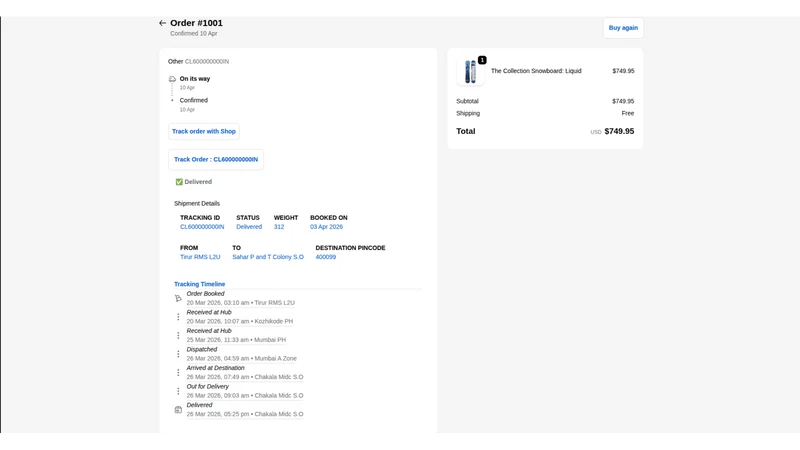Click the Buy again button

[623, 28]
